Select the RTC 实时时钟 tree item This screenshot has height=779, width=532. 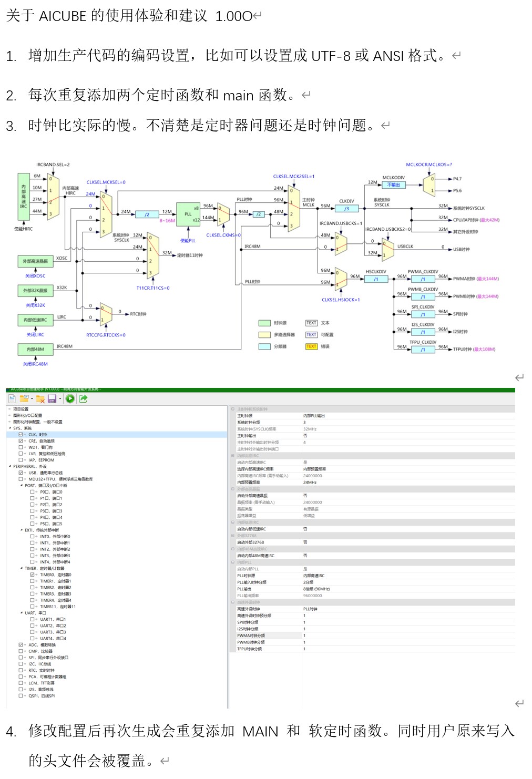coord(42,670)
